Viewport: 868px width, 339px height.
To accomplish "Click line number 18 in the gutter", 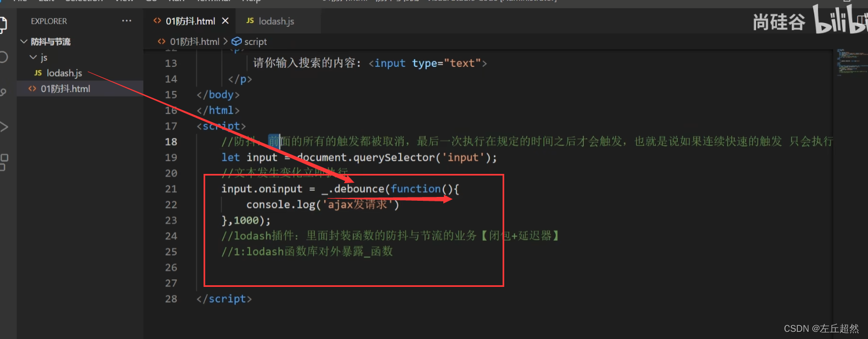I will point(171,142).
